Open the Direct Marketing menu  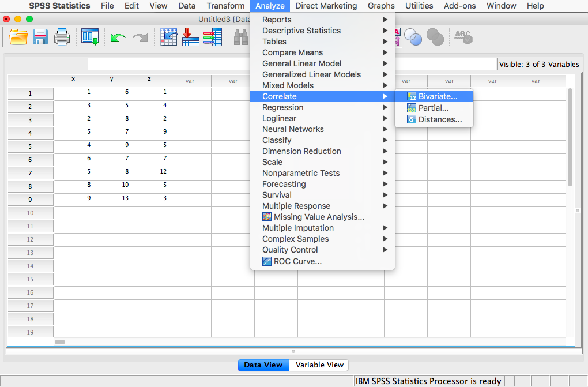tap(326, 6)
